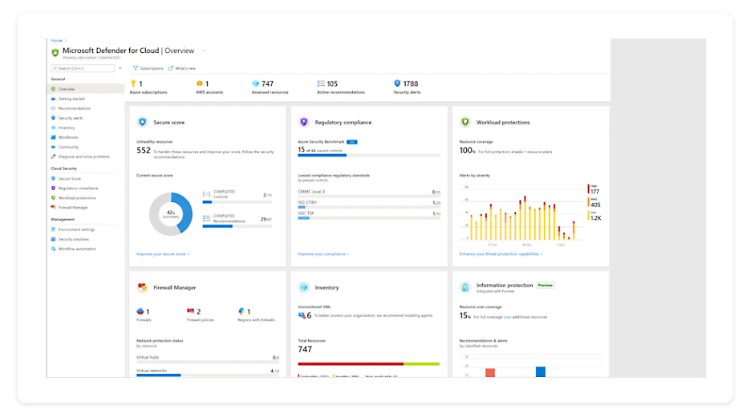Click Enhance your threat protection capabilities link
The height and width of the screenshot is (416, 750).
click(498, 254)
